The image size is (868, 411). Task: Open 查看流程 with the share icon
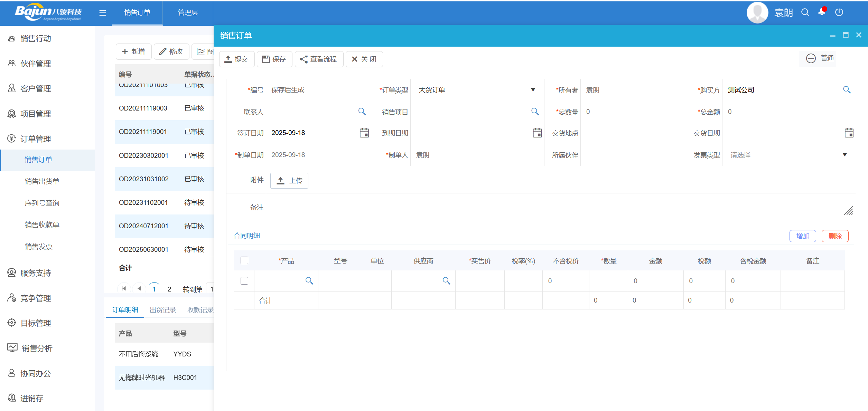tap(304, 59)
